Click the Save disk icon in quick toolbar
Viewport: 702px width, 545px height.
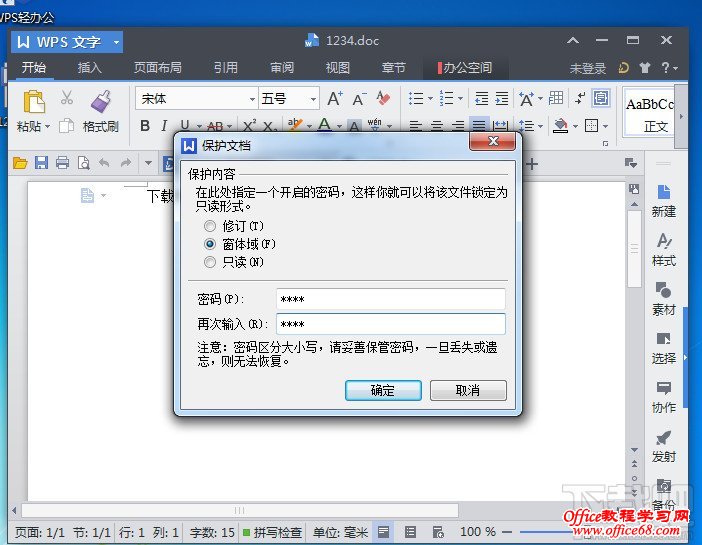point(41,163)
